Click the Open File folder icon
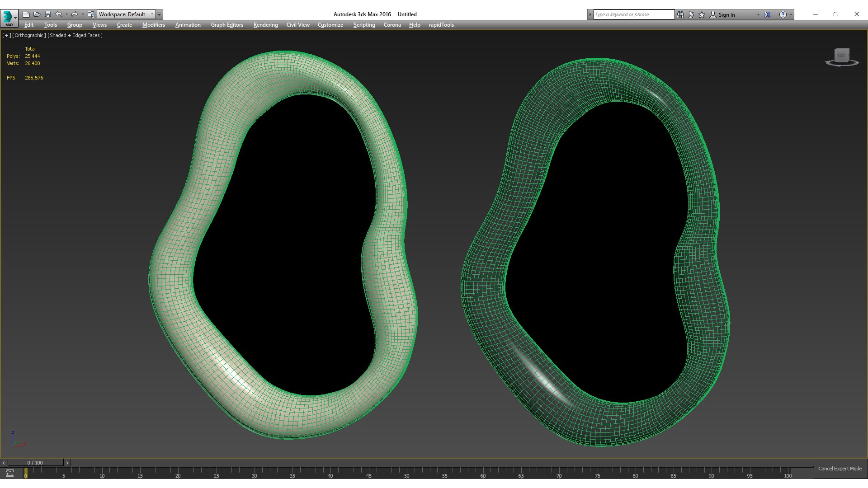This screenshot has width=868, height=488. tap(37, 14)
